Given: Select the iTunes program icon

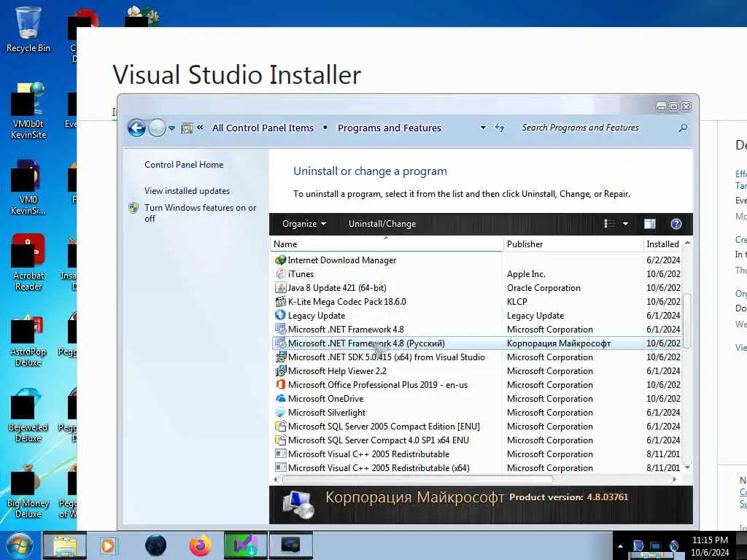Looking at the screenshot, I should point(281,274).
